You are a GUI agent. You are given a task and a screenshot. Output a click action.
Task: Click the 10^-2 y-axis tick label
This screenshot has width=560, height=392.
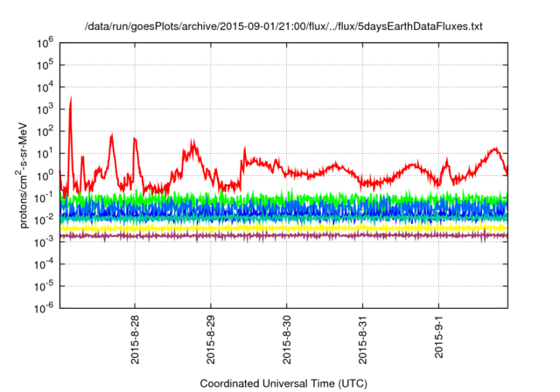(x=44, y=220)
